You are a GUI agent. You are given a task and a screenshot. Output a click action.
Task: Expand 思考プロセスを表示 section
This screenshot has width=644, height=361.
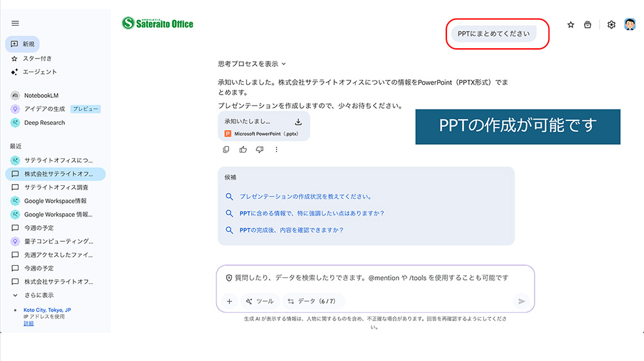point(252,64)
